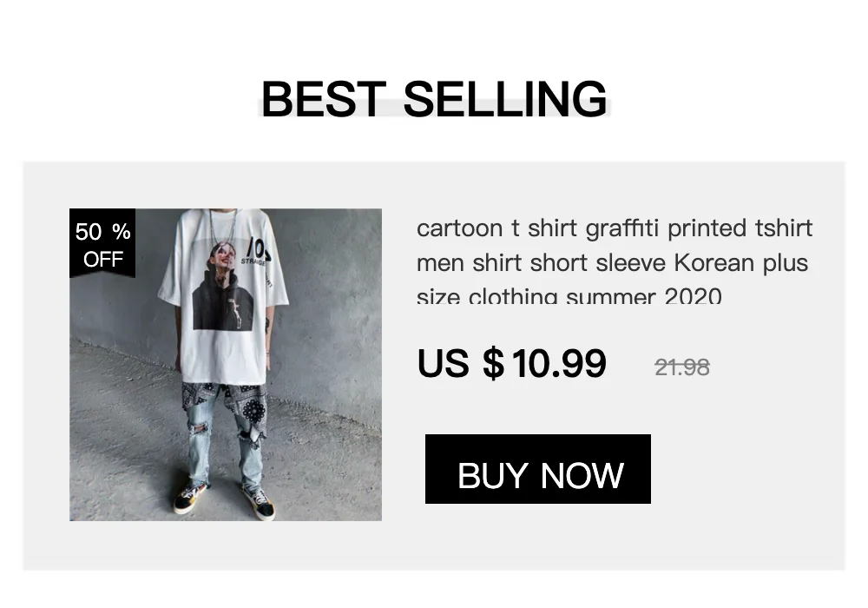Click the word OFF in the badge

point(103,259)
